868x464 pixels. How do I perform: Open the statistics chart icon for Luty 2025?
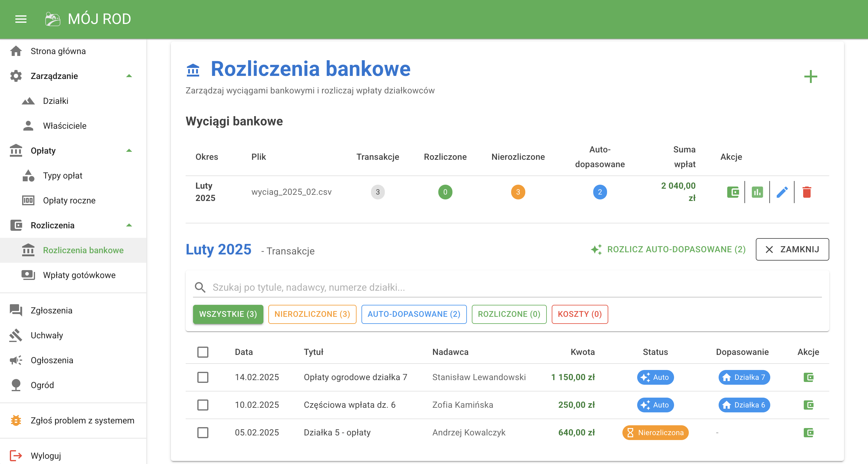[x=757, y=192]
